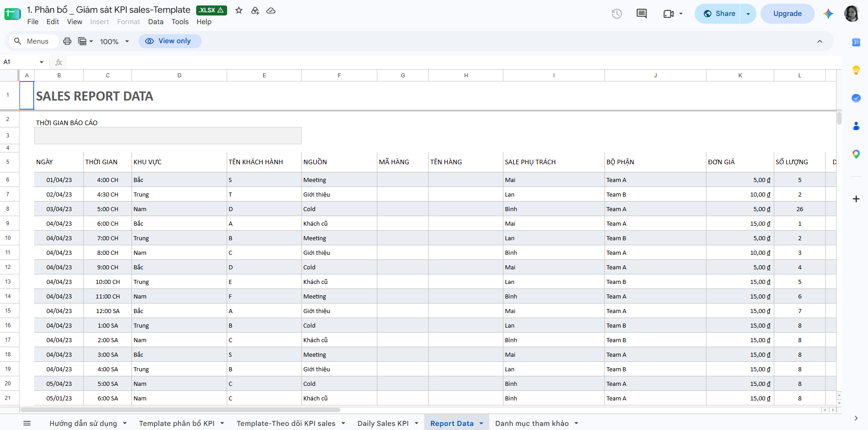
Task: Click the SALES REPORT DATA title cell
Action: 95,96
